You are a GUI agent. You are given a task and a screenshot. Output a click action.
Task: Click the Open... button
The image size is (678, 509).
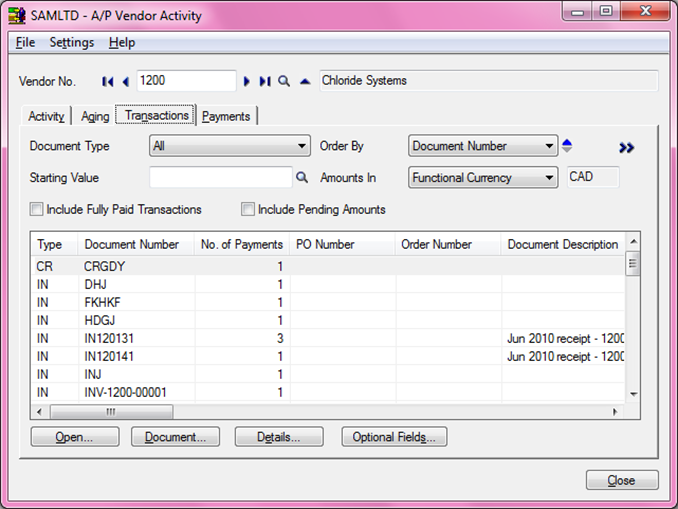75,437
